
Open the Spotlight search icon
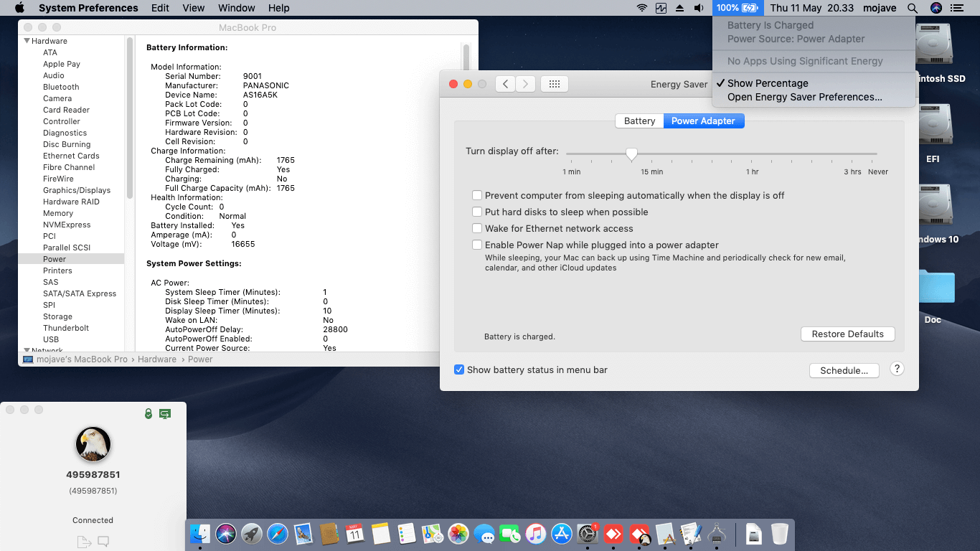tap(913, 8)
